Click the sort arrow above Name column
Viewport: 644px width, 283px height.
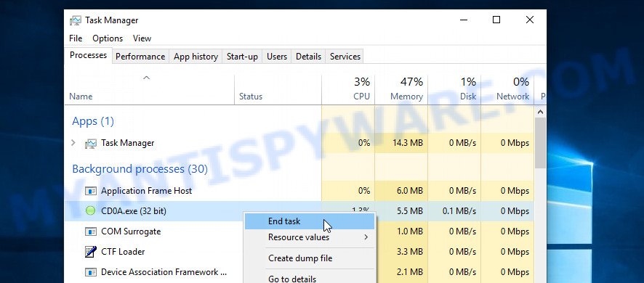(146, 78)
